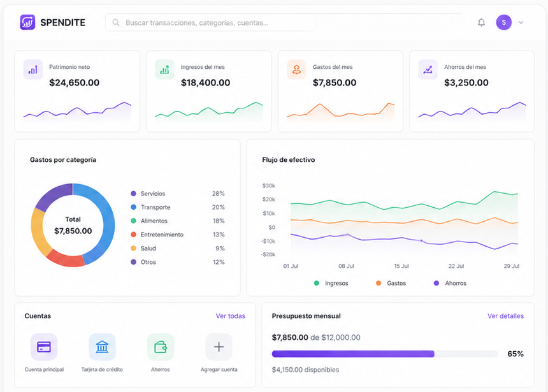
Task: Click the Spendite logo icon
Action: pyautogui.click(x=27, y=22)
